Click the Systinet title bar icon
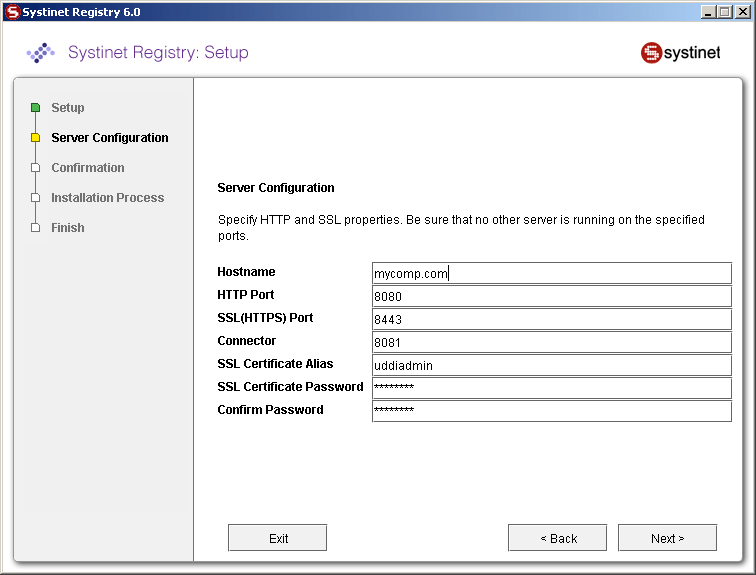The width and height of the screenshot is (756, 575). (x=13, y=12)
